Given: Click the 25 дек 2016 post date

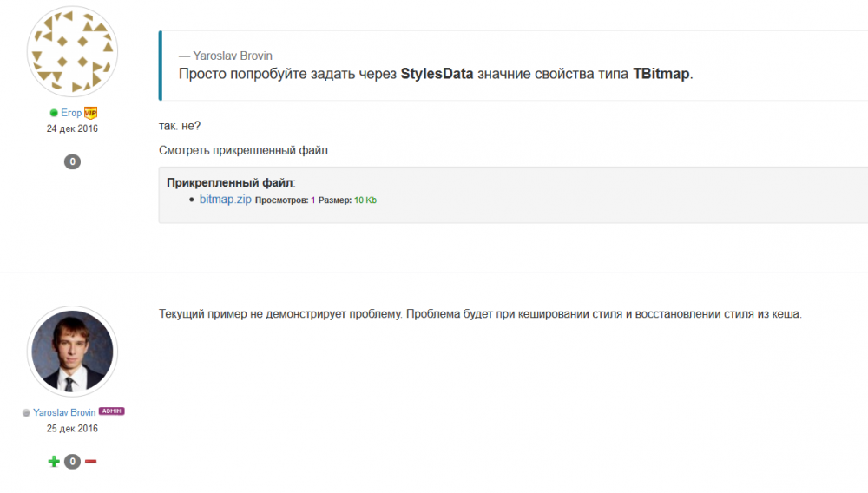Looking at the screenshot, I should 72,428.
